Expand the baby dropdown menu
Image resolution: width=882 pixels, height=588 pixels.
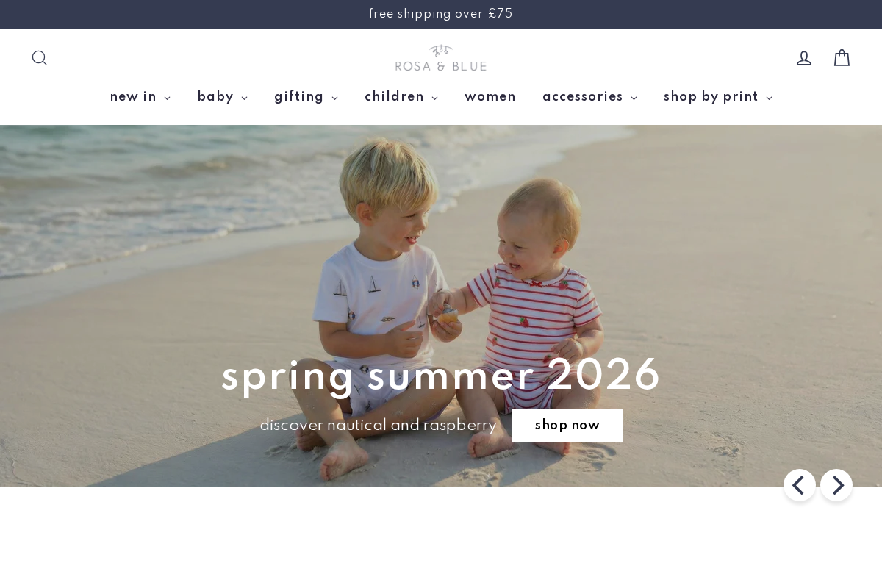click(x=223, y=97)
